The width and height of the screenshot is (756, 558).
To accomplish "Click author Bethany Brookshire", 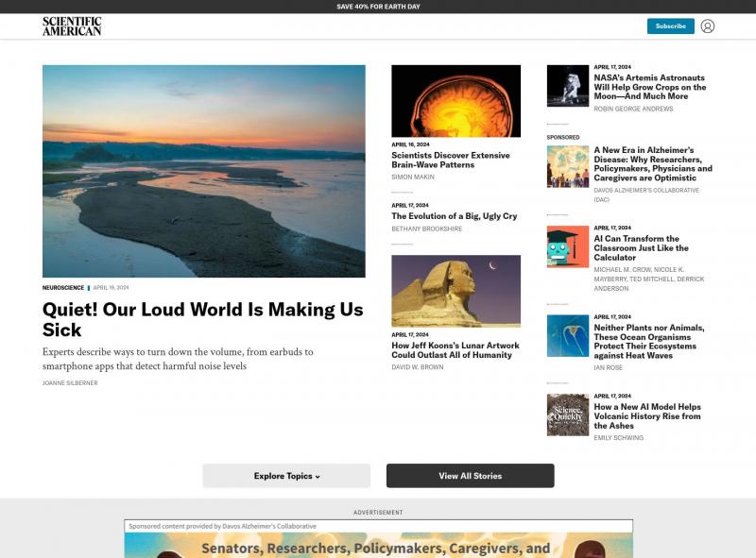I will (x=427, y=228).
